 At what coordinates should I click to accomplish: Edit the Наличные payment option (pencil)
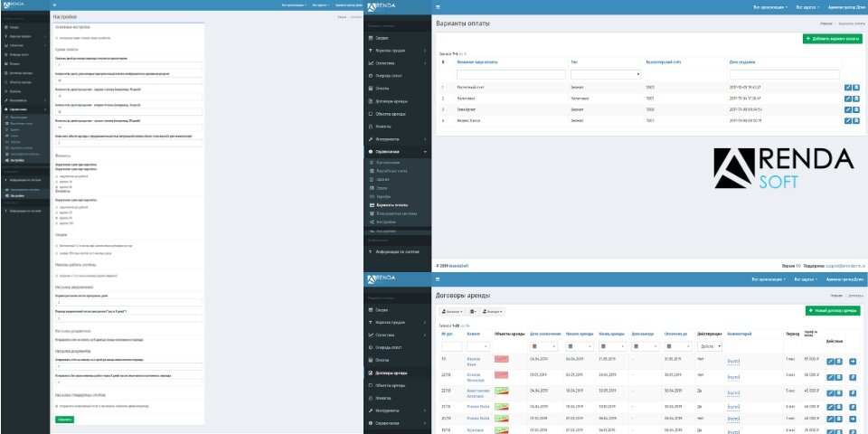[847, 99]
